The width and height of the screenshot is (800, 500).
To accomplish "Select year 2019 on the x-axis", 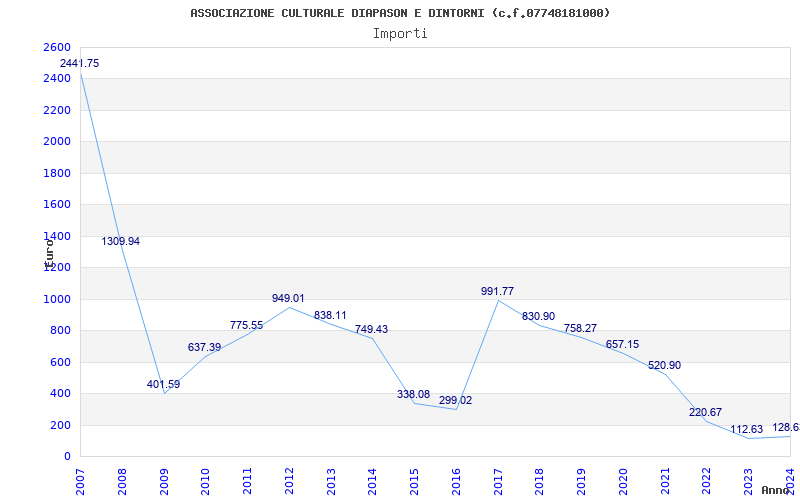I will click(x=581, y=482).
